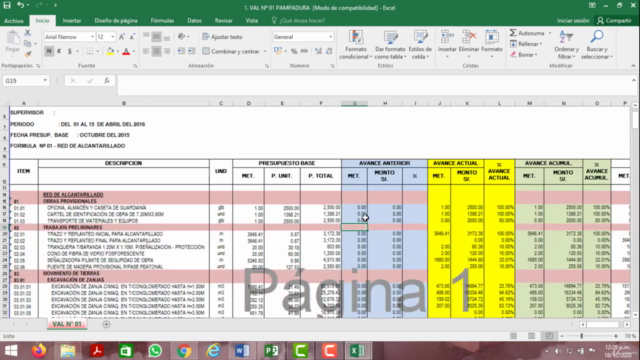Switch to Page Break Preview in status bar
The image size is (640, 360).
[x=549, y=336]
